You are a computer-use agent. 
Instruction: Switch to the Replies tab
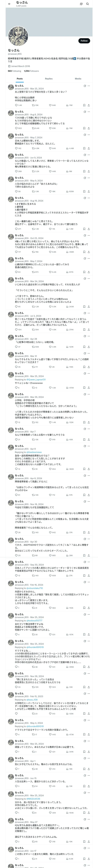tap(49, 79)
